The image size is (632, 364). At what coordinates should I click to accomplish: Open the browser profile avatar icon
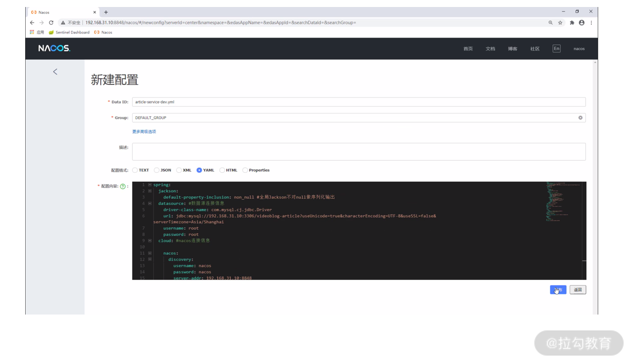tap(582, 22)
